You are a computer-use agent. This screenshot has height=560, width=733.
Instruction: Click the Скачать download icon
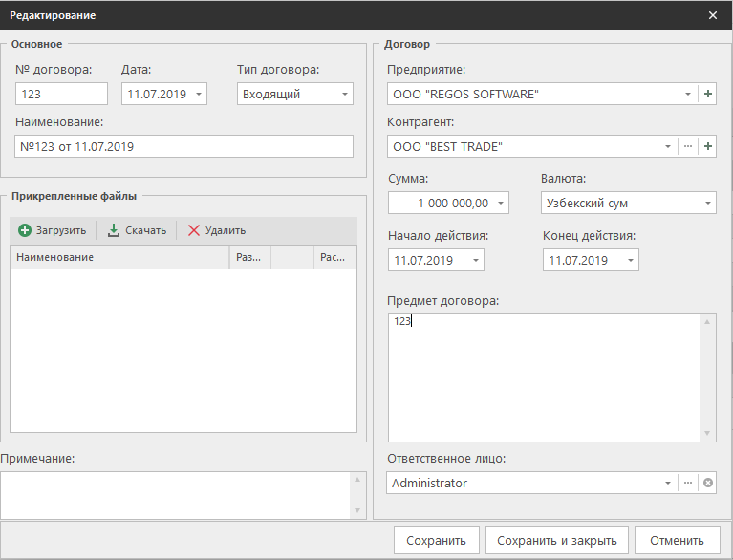tap(114, 230)
